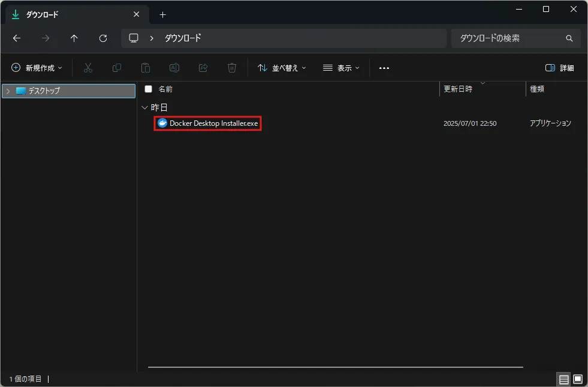588x387 pixels.
Task: Check the select-all checkbox beside 名前
Action: point(149,89)
